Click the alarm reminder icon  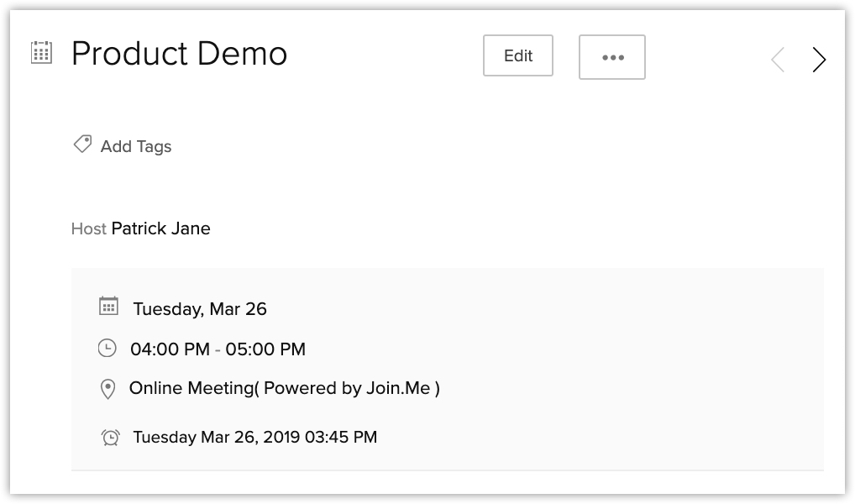tap(110, 437)
